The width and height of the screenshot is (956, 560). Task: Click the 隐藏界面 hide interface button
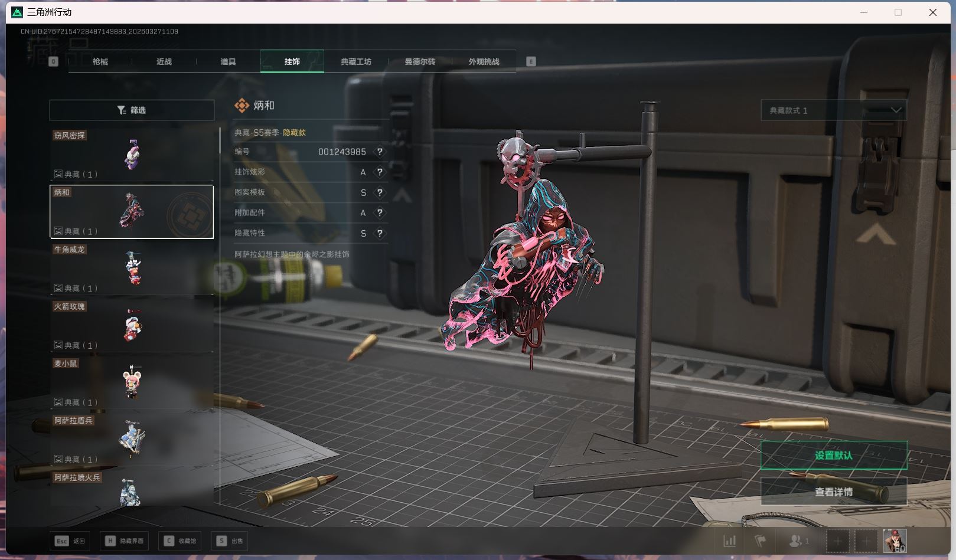tap(125, 541)
